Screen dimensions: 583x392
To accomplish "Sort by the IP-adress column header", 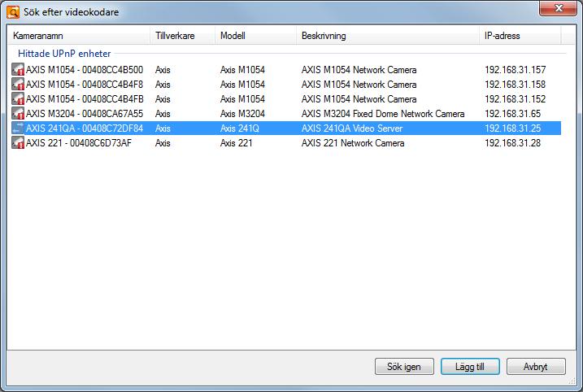I will coord(520,36).
